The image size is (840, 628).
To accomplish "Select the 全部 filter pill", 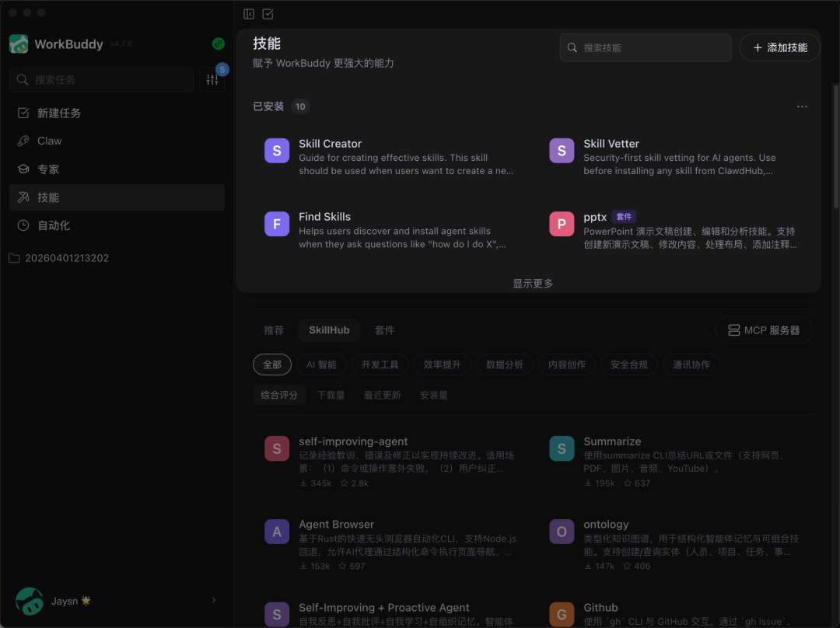I will (x=271, y=364).
